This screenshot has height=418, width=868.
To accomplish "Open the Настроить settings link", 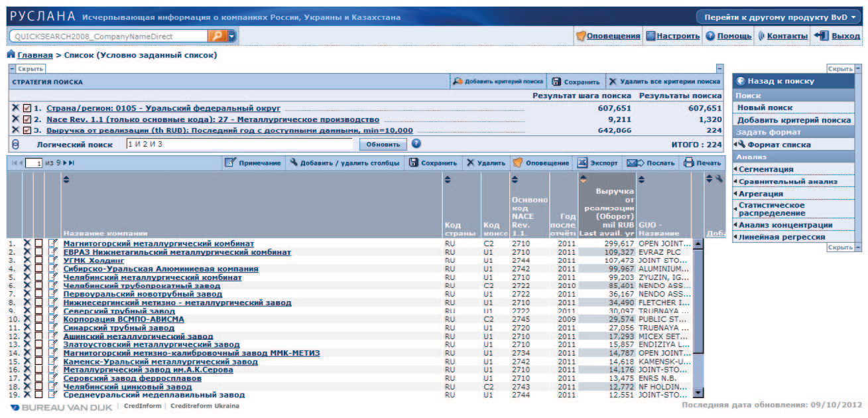I will [672, 36].
